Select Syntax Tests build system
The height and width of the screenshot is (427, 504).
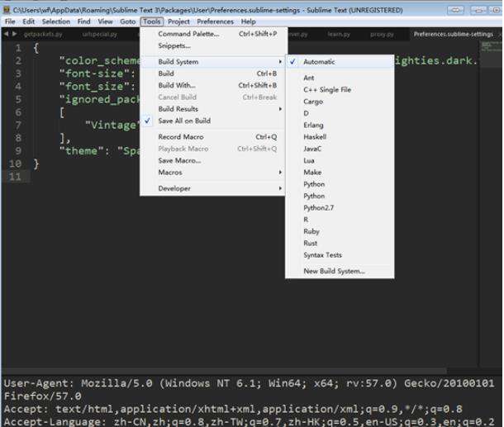point(340,255)
